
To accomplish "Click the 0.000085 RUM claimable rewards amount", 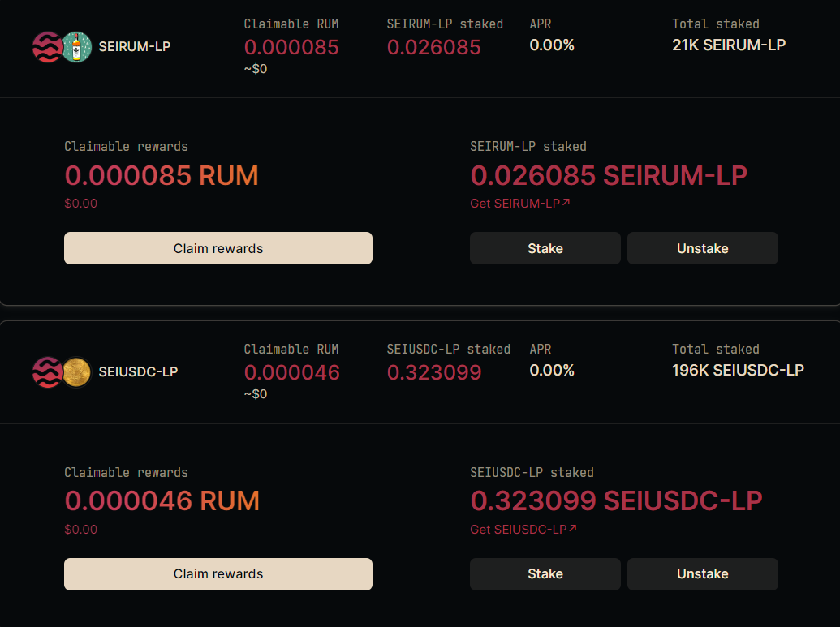I will [x=162, y=176].
